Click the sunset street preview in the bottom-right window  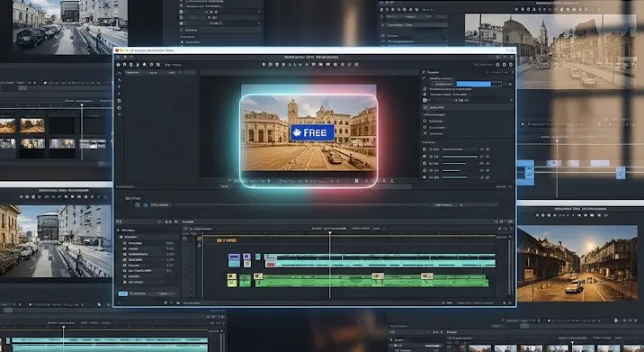577,263
